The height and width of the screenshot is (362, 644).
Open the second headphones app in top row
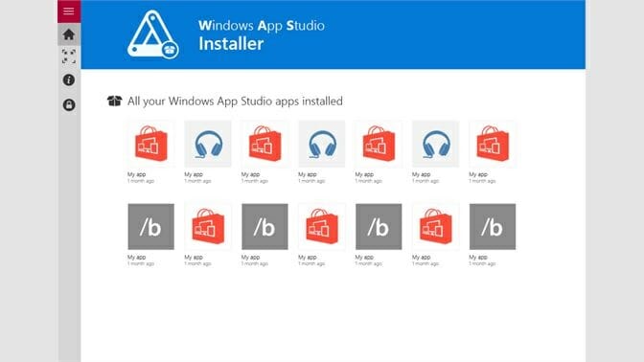tap(322, 144)
